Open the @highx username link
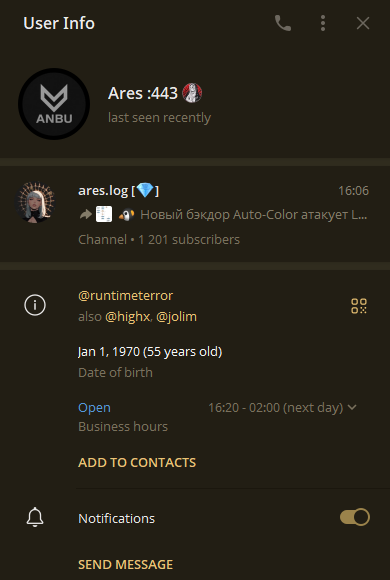The image size is (390, 580). (128, 317)
